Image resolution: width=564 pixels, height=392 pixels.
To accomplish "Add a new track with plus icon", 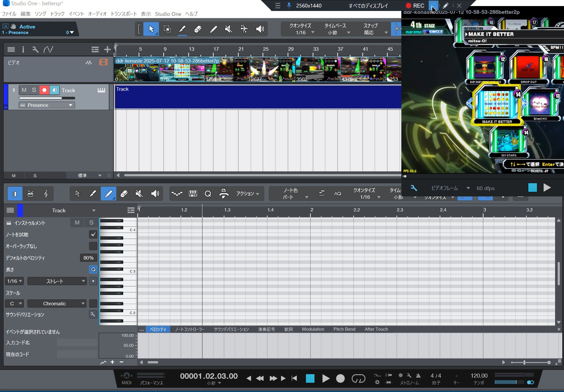I will pos(107,50).
